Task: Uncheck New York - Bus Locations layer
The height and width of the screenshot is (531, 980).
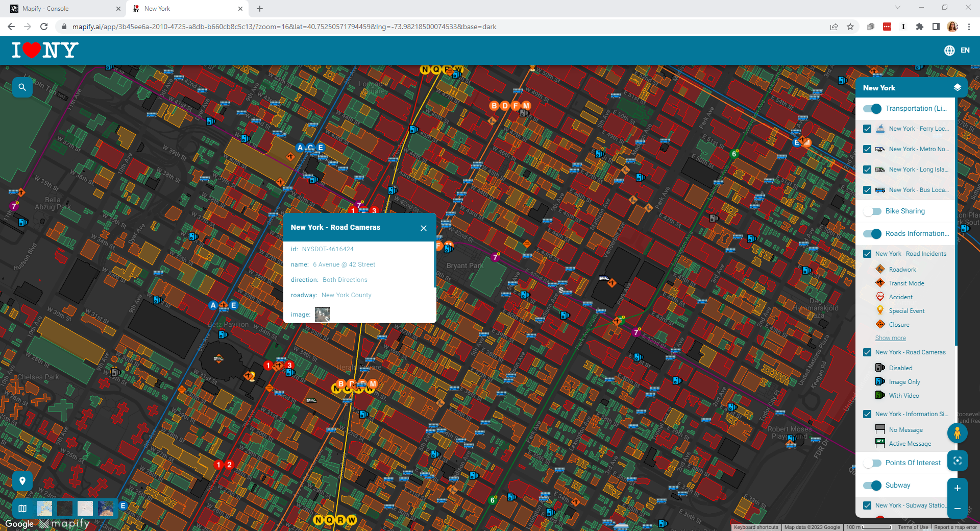Action: pyautogui.click(x=867, y=190)
